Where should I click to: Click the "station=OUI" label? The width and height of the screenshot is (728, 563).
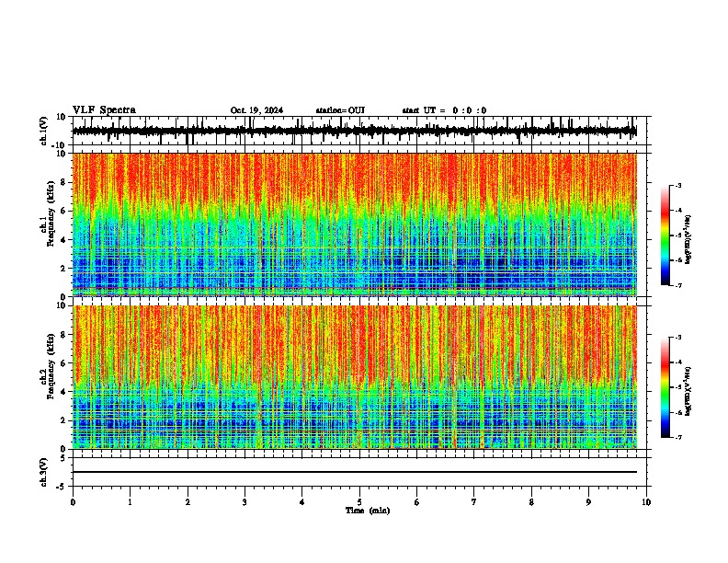[x=340, y=110]
